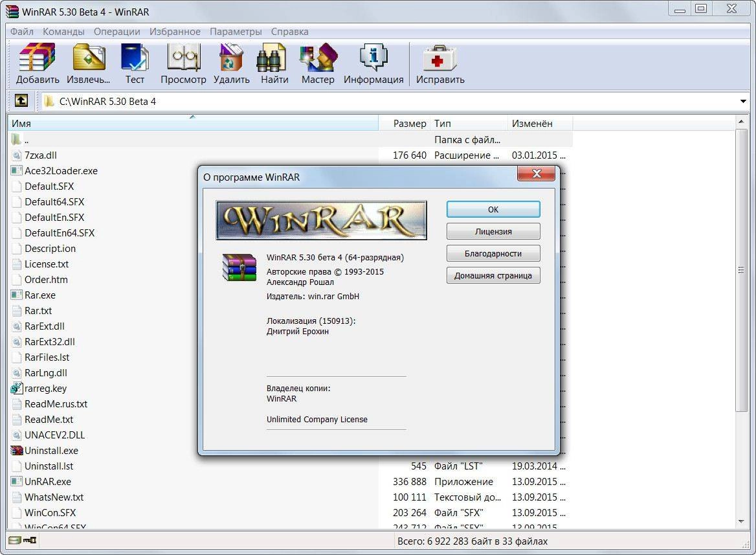756x555 pixels.
Task: Open the Файл menu
Action: (x=22, y=31)
